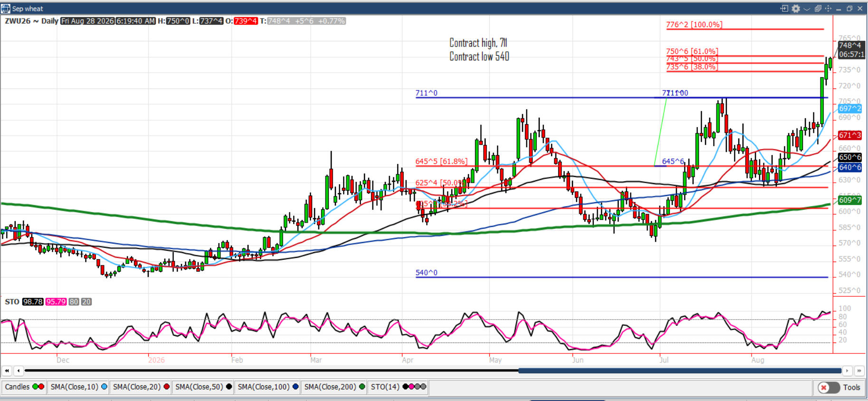868x401 pixels.
Task: Step chart back with single-left arrow
Action: pyautogui.click(x=18, y=371)
